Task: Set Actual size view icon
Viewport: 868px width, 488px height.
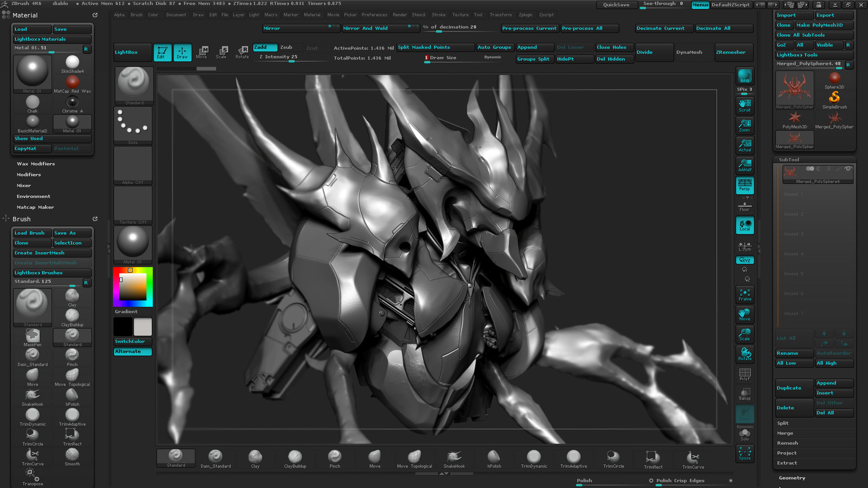Action: [745, 145]
